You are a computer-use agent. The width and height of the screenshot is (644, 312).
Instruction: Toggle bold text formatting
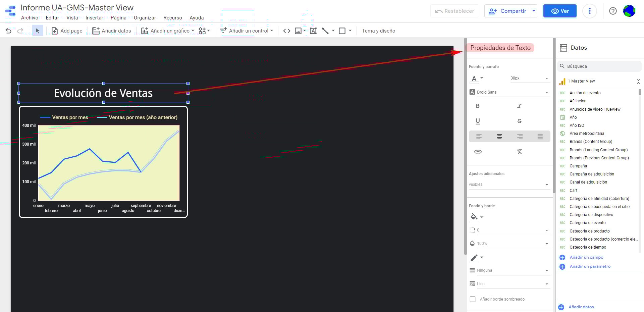point(478,106)
